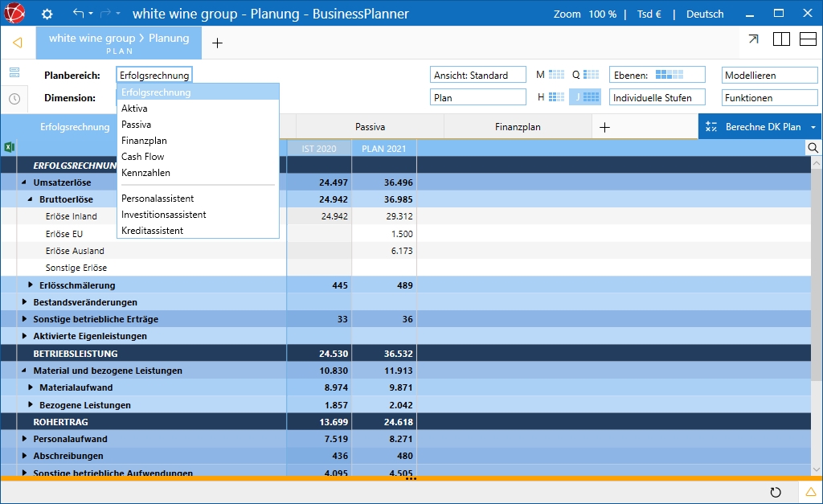Open the search magnifier icon

pyautogui.click(x=813, y=148)
